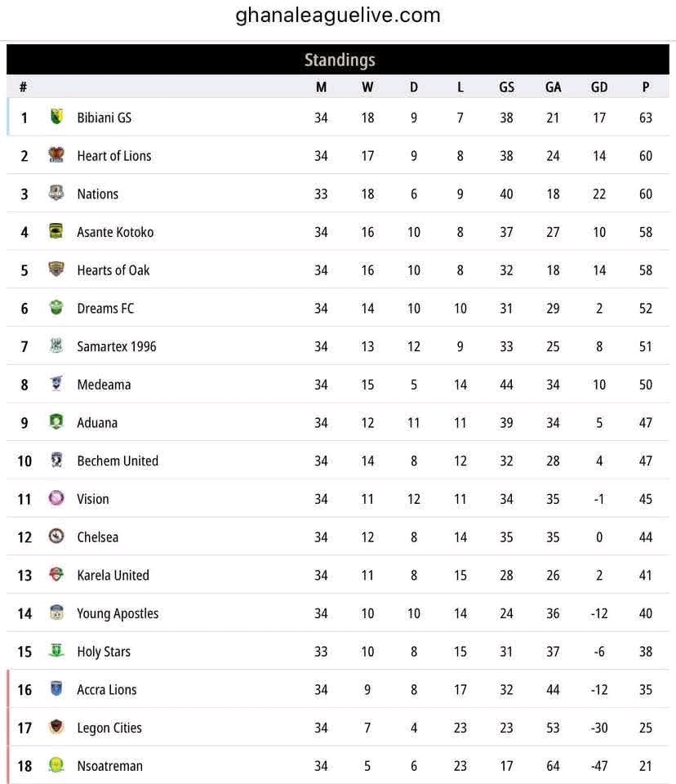This screenshot has width=676, height=784.
Task: Click the Accra Lions blue shield icon
Action: pyautogui.click(x=56, y=688)
